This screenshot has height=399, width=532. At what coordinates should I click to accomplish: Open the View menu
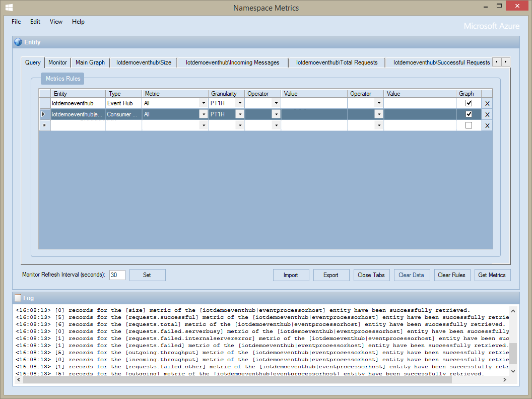56,22
